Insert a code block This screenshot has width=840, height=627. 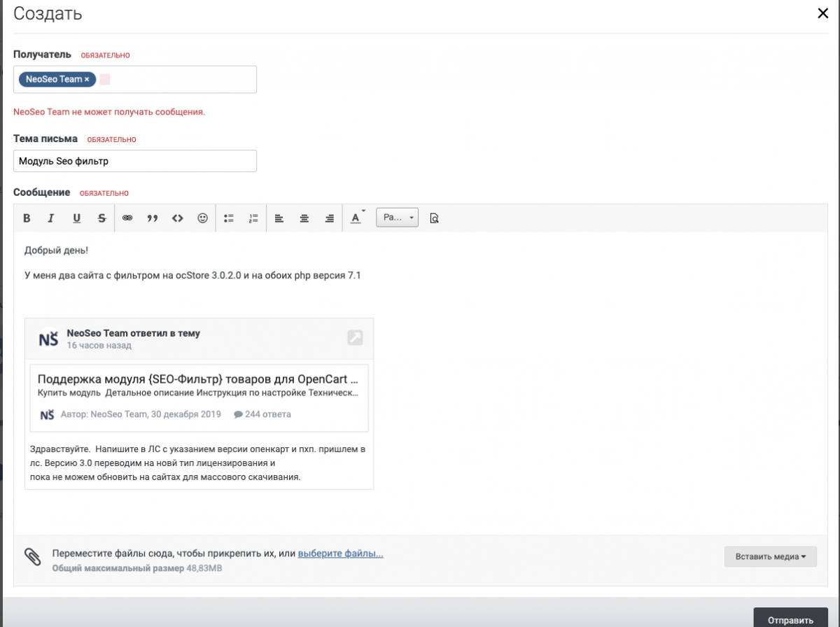(x=178, y=218)
